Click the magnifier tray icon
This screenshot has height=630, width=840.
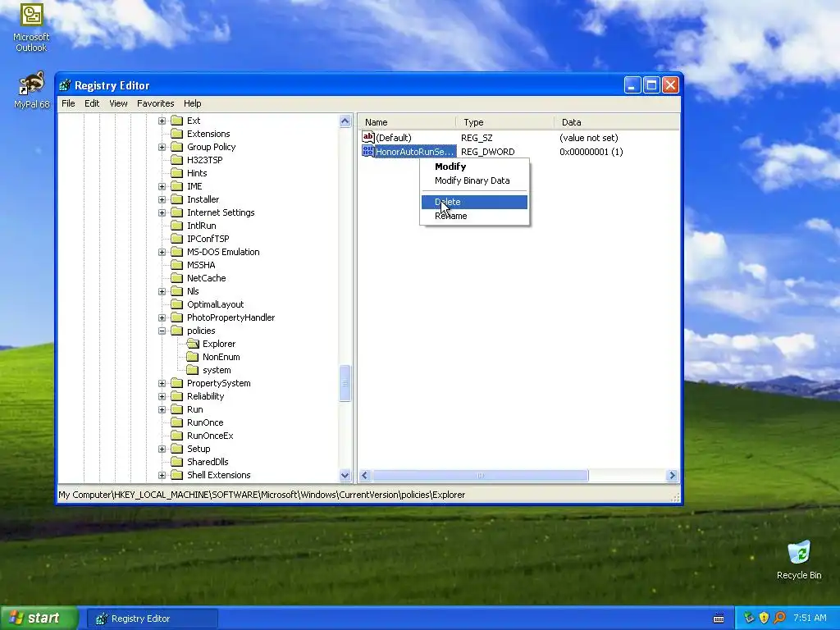coord(779,618)
